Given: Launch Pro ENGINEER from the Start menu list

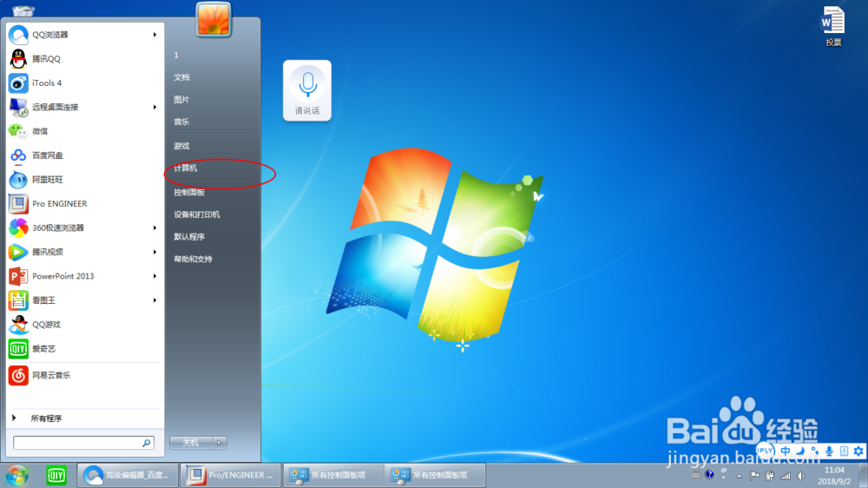Looking at the screenshot, I should tap(83, 204).
